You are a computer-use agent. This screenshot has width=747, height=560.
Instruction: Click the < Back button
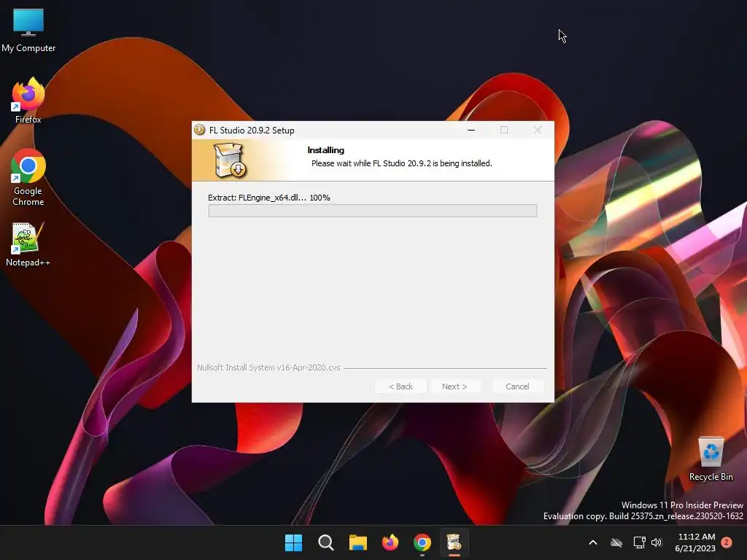click(x=400, y=386)
